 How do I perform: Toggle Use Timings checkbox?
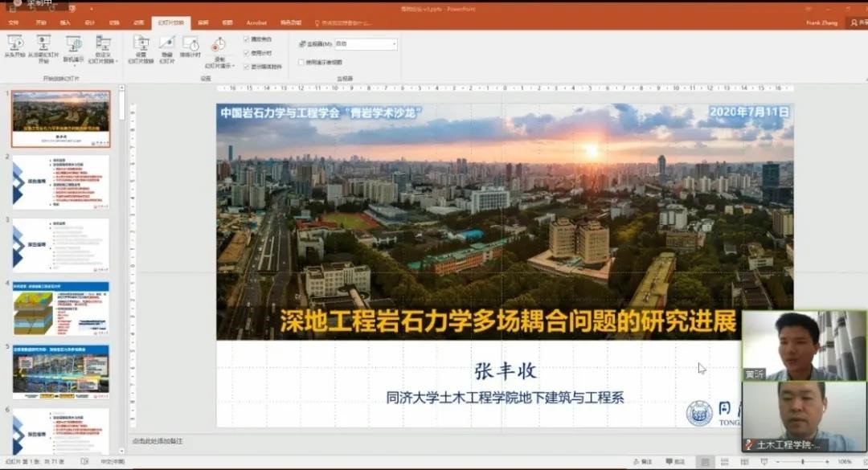[247, 52]
